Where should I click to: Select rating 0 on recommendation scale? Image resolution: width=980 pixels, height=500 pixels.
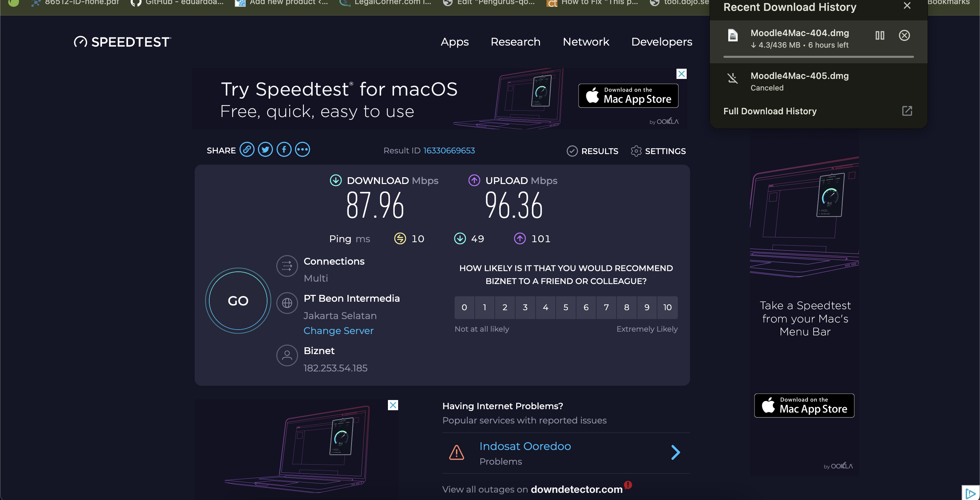coord(464,307)
